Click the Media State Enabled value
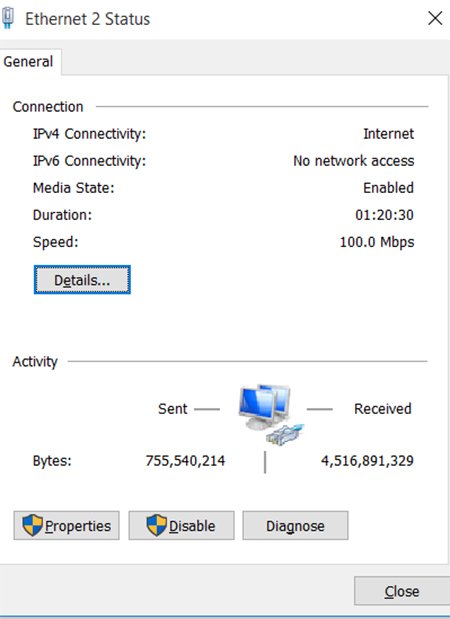This screenshot has height=619, width=450. click(388, 188)
